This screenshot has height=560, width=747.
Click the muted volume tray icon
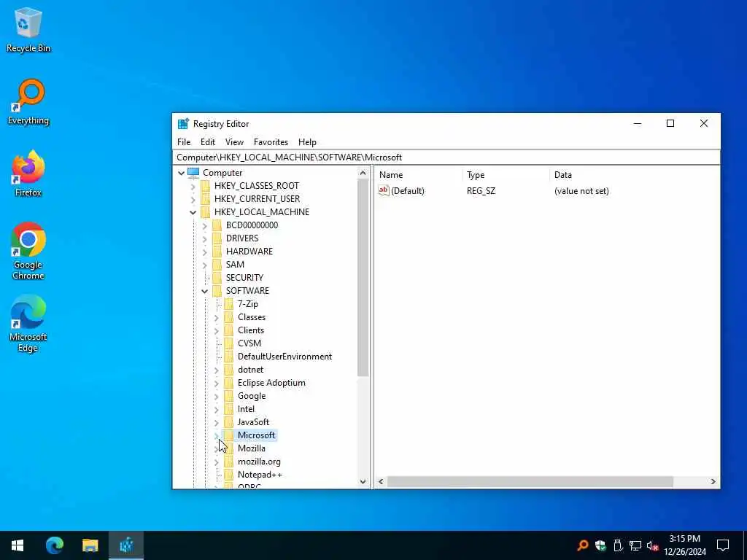(x=653, y=545)
